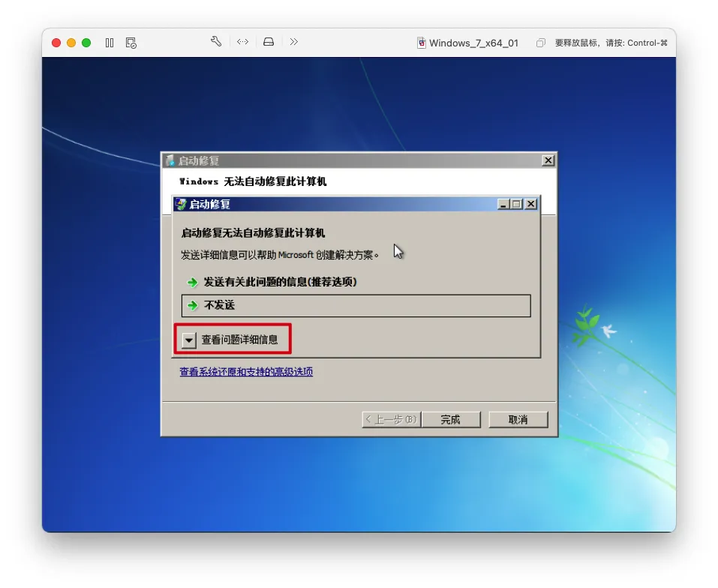
Task: Close the inner 启动修复 dialog
Action: (530, 204)
